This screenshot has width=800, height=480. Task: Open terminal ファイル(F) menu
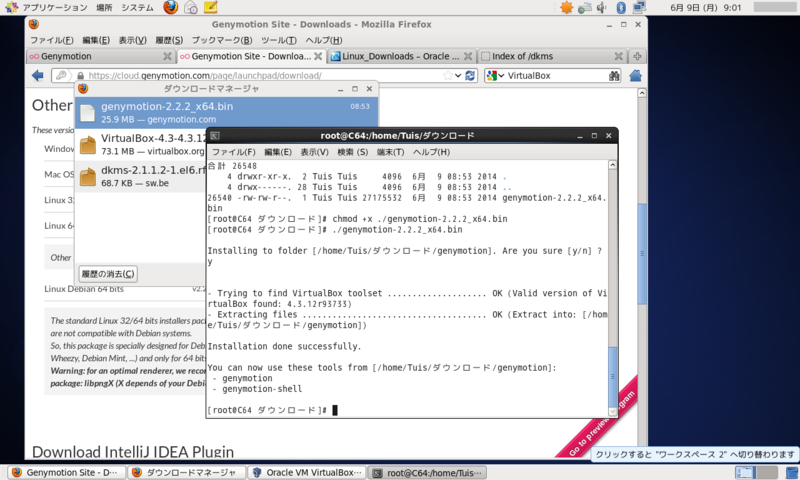pos(234,152)
